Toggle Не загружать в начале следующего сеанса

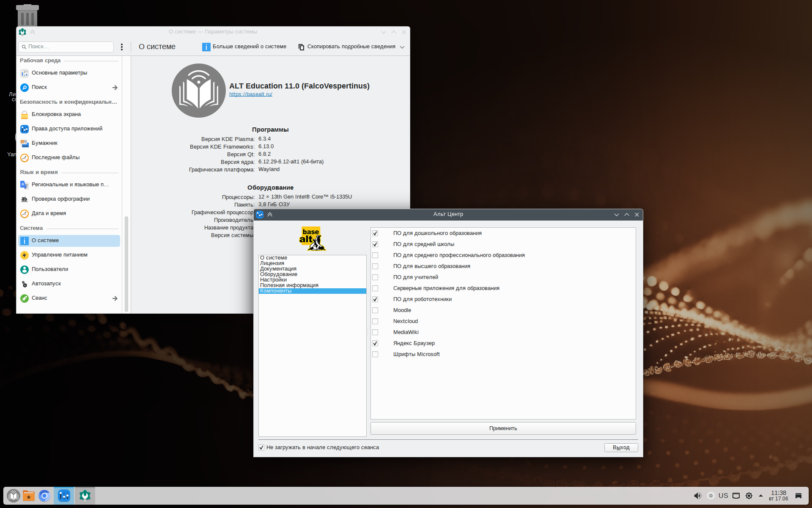(261, 447)
